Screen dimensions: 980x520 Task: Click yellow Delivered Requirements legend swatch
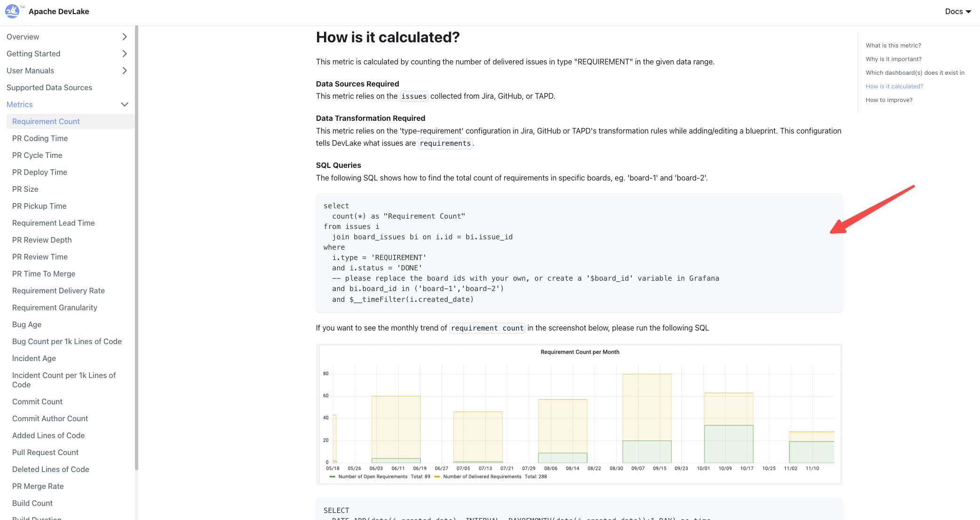(437, 477)
